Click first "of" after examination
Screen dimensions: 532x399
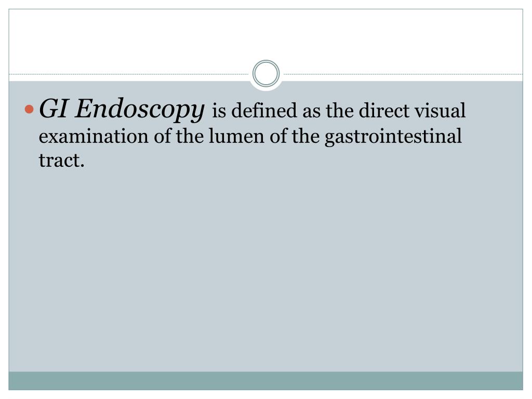pyautogui.click(x=162, y=136)
